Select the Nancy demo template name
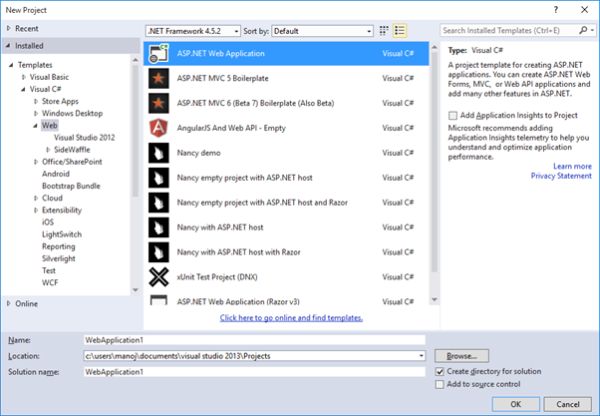The image size is (600, 416). pos(199,153)
